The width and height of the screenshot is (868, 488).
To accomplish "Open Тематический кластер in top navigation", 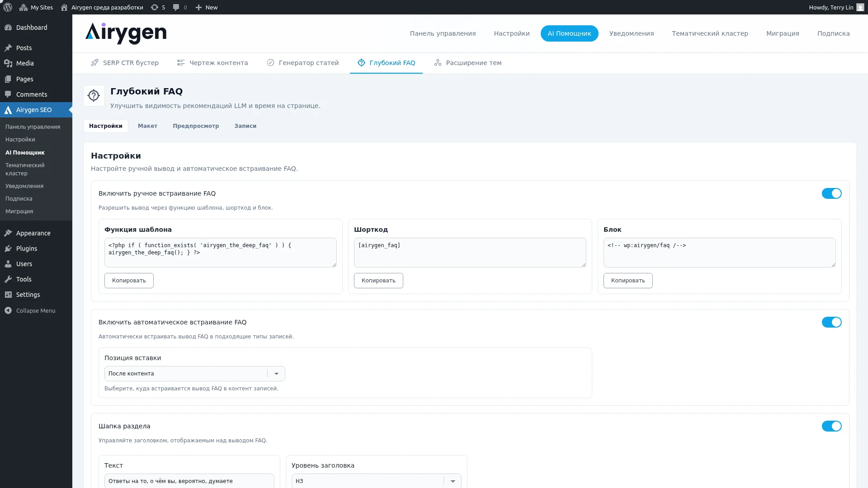I will [x=710, y=33].
